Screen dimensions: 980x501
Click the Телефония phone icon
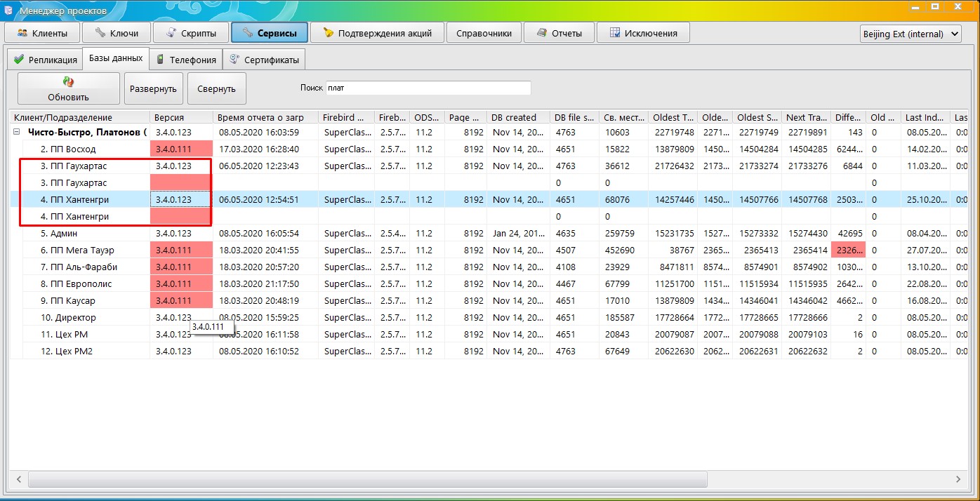[161, 60]
